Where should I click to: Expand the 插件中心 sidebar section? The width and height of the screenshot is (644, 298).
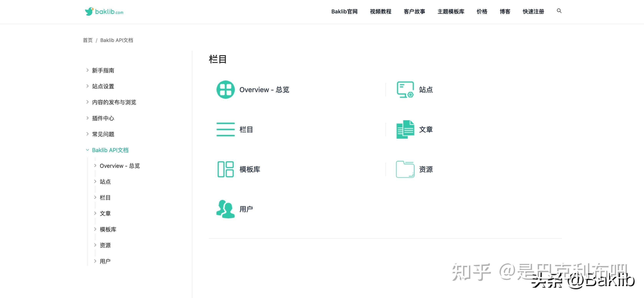coord(87,118)
